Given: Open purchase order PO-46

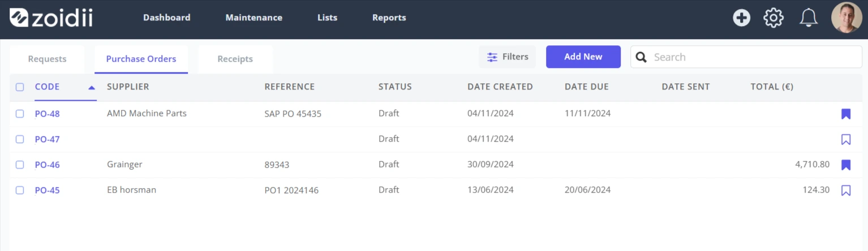Looking at the screenshot, I should tap(47, 165).
